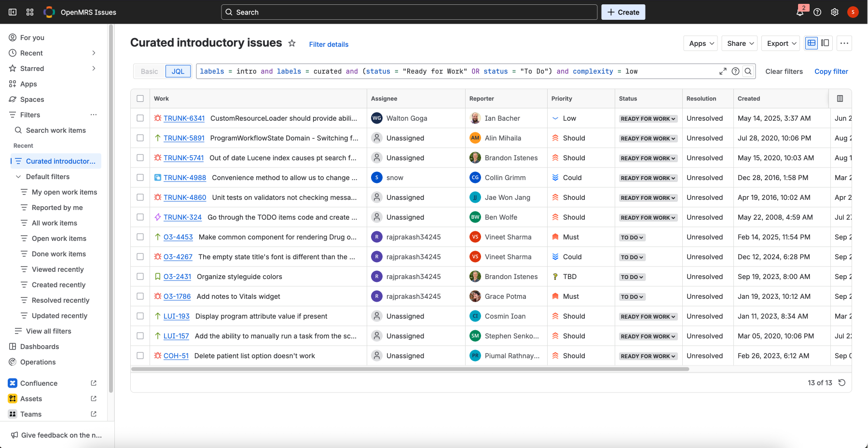
Task: Open Dashboards from the sidebar
Action: [40, 347]
